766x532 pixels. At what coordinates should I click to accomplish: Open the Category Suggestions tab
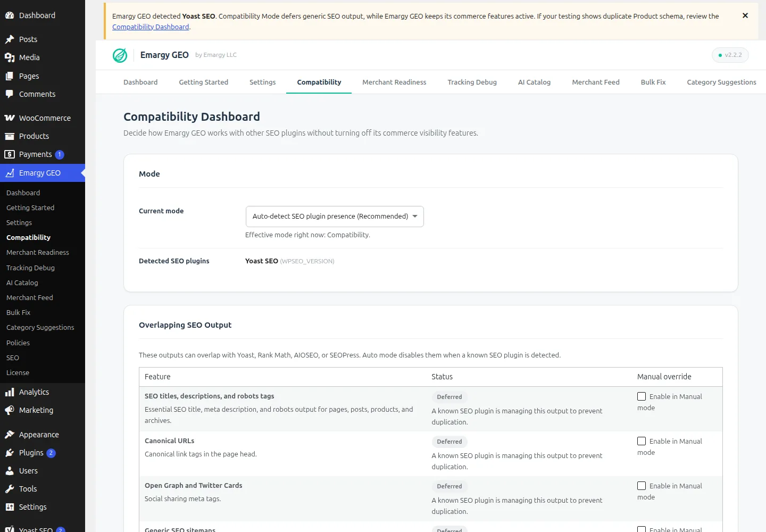click(721, 82)
